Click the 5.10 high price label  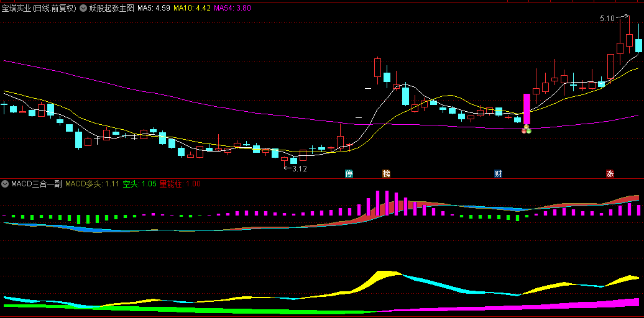(x=607, y=19)
